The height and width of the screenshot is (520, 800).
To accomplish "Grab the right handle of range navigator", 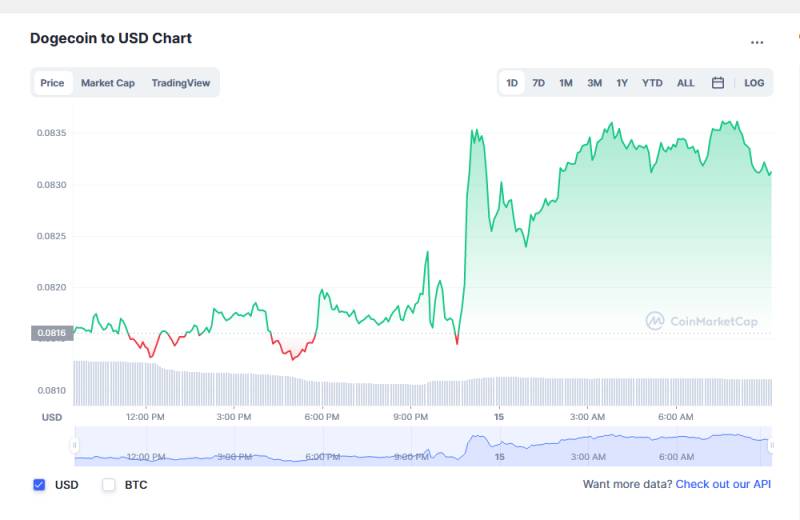I will pos(771,445).
